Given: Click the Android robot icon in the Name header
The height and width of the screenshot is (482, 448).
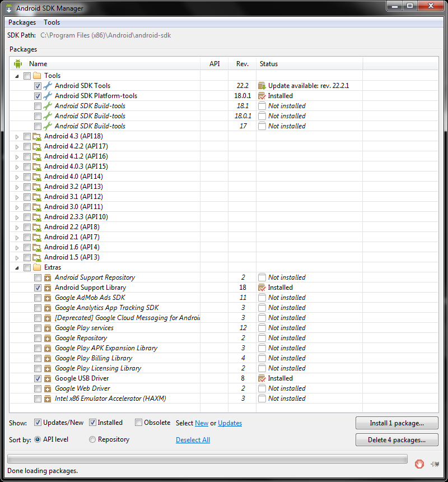Looking at the screenshot, I should (x=18, y=64).
